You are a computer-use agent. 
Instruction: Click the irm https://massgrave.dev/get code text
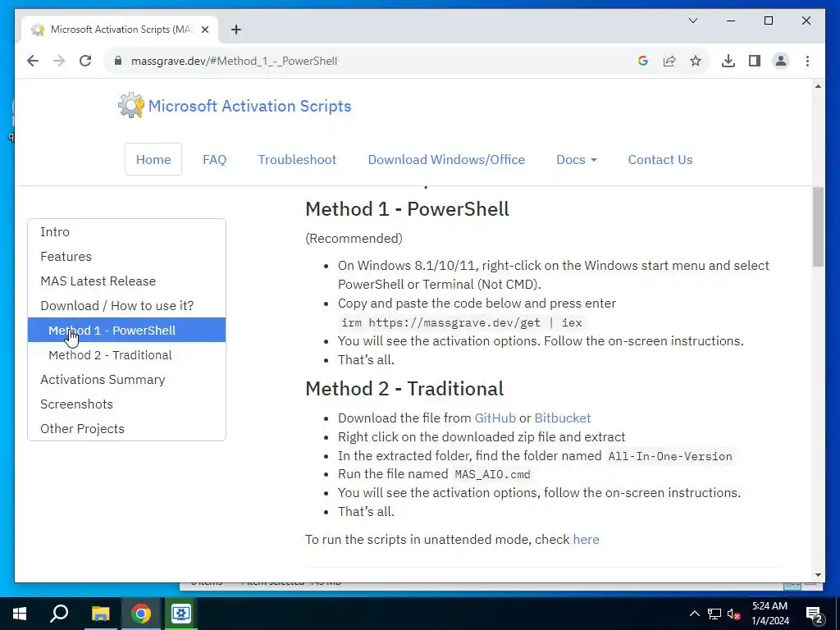(x=461, y=322)
